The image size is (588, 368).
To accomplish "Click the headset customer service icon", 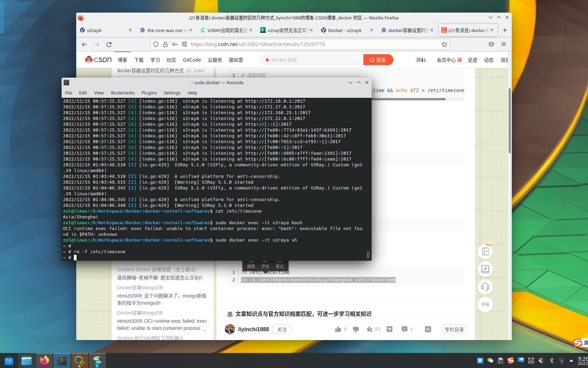I will pos(485,287).
